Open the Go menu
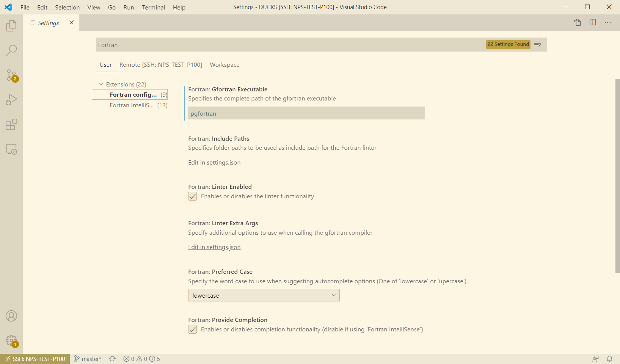Viewport: 620px width, 364px height. 112,7
